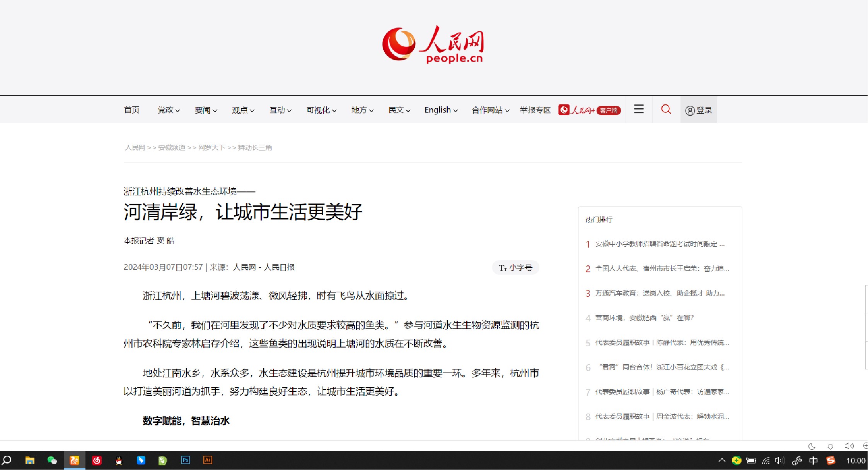Expand the 党政 dropdown menu
The width and height of the screenshot is (868, 470).
tap(169, 110)
